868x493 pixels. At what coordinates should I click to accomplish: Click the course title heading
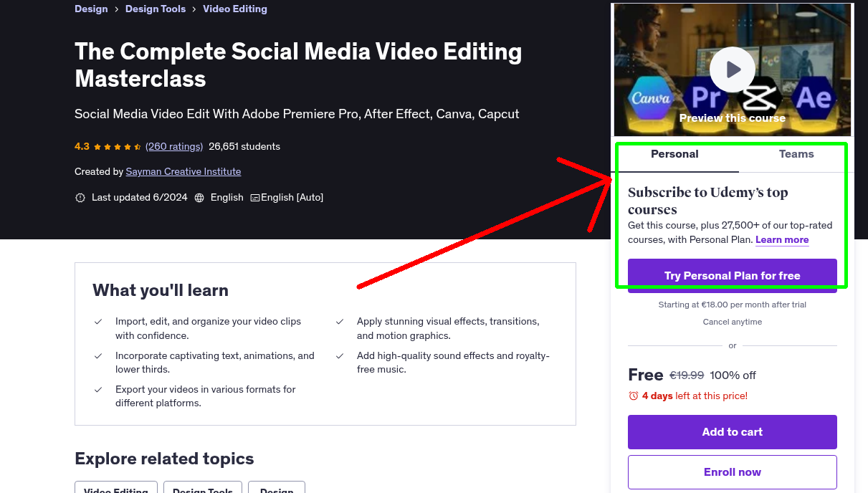298,64
